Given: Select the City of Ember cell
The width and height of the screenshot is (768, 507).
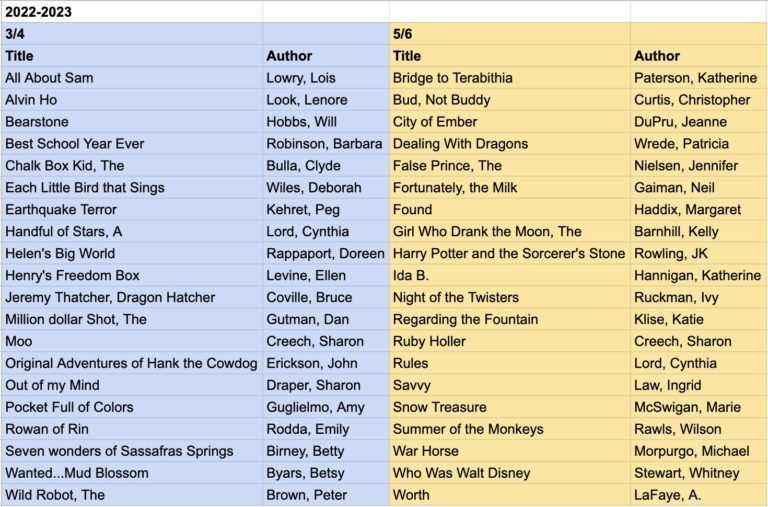Looking at the screenshot, I should click(510, 121).
